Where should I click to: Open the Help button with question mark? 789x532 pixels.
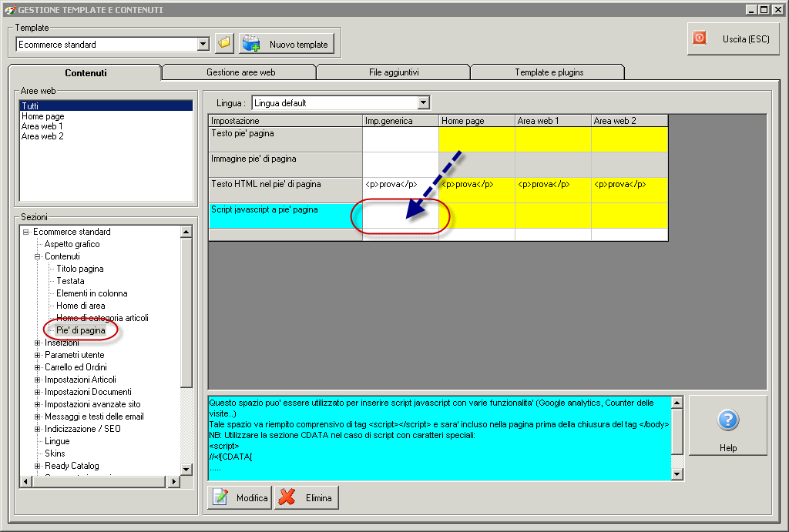[727, 426]
